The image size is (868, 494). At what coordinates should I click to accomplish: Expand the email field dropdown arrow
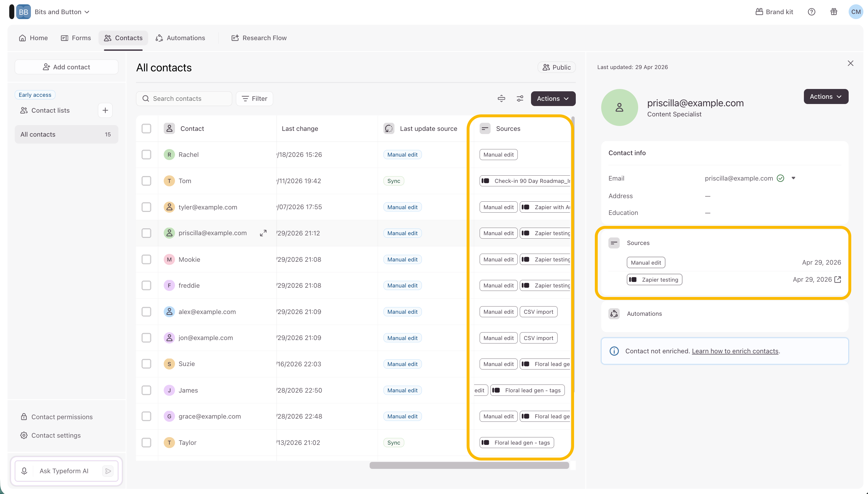coord(794,178)
